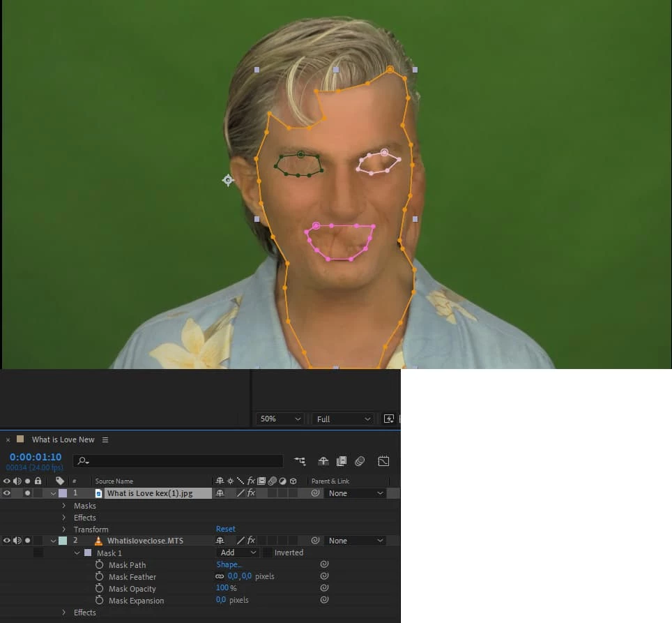672x623 pixels.
Task: Click the Mask Path expression pick whip
Action: pos(324,564)
